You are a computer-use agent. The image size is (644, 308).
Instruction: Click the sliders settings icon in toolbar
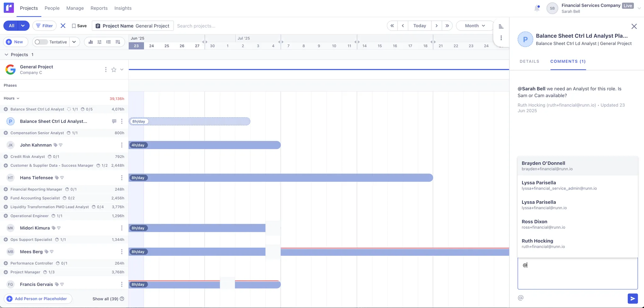(99, 42)
